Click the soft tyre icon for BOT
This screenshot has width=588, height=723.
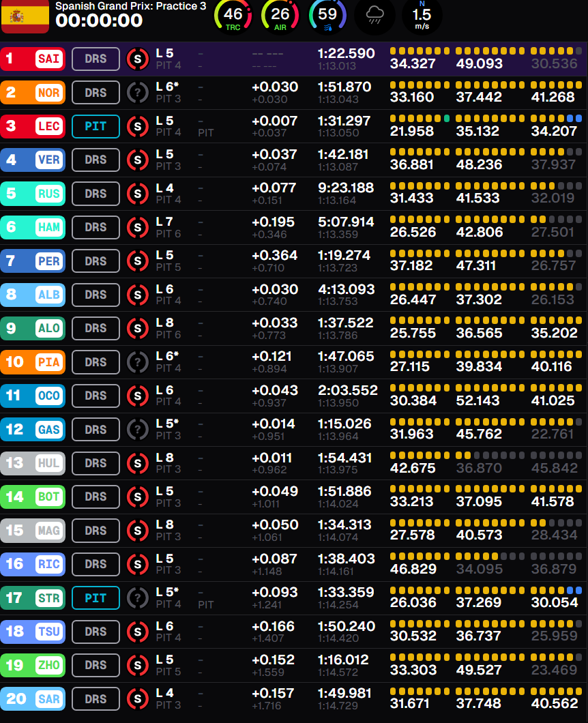tap(137, 497)
